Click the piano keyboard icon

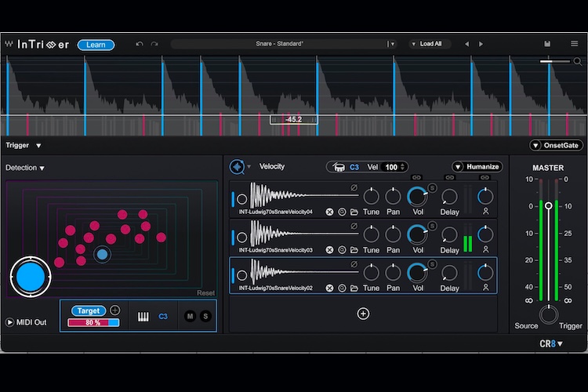coord(143,317)
